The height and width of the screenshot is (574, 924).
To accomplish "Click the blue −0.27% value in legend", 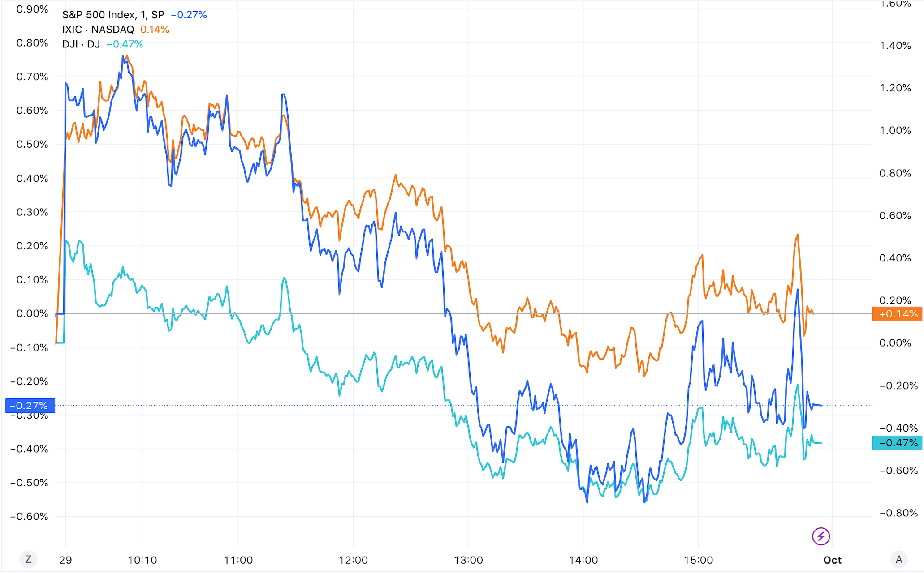I will (x=189, y=15).
